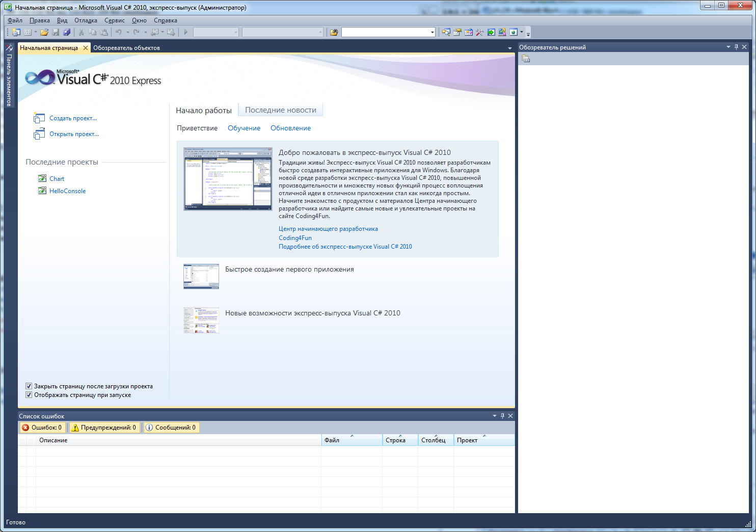Switch to the Последние новости tab
Viewport: 756px width, 532px height.
[x=281, y=110]
